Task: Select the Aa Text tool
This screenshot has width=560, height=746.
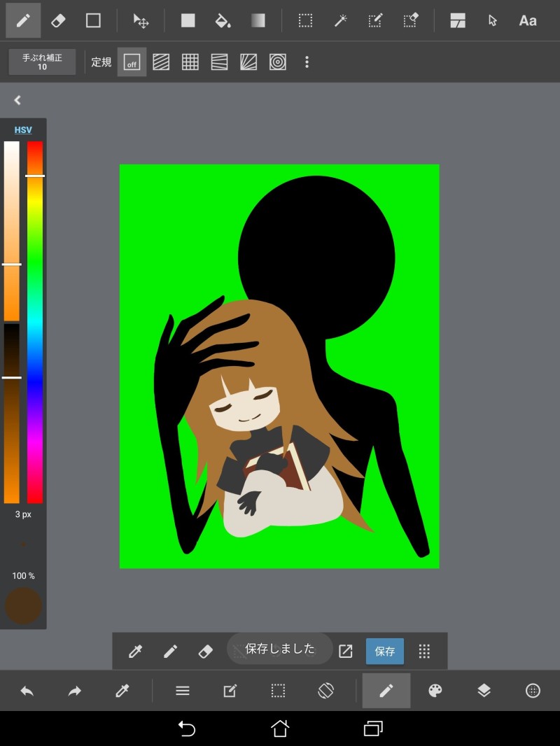Action: [528, 20]
